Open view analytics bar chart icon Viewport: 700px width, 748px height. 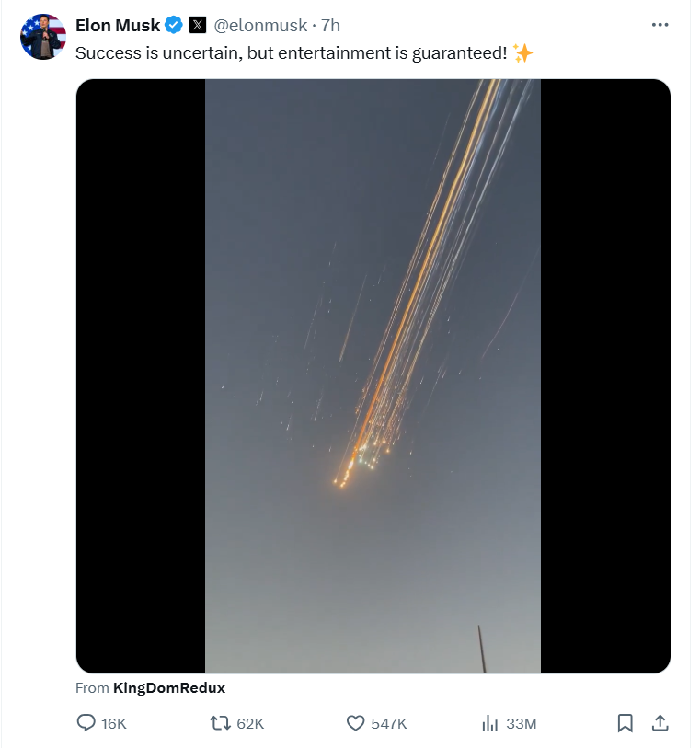pos(489,723)
